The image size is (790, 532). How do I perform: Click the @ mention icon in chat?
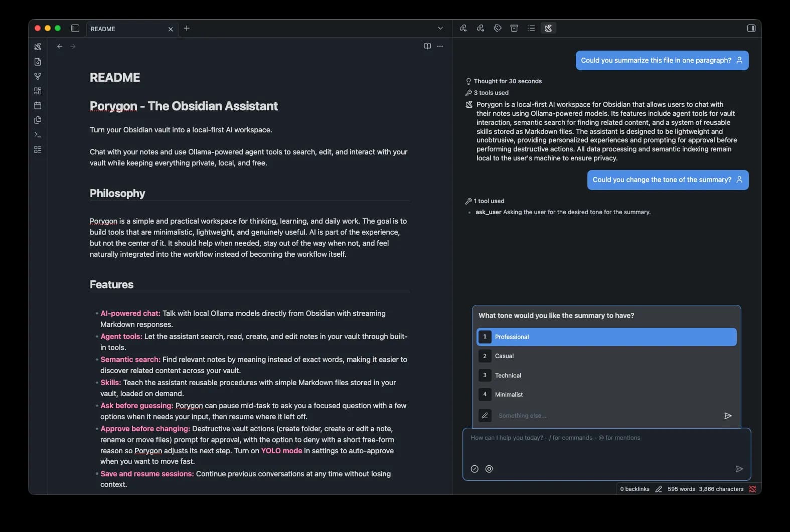(x=489, y=469)
